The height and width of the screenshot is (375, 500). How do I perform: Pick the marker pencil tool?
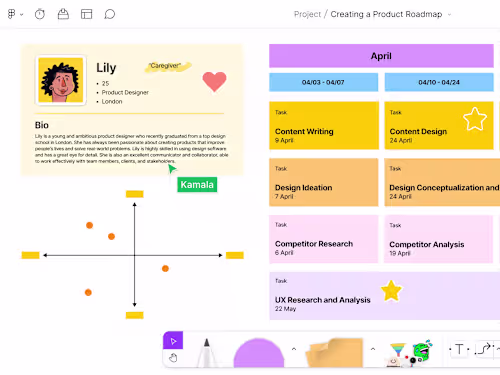[x=207, y=353]
